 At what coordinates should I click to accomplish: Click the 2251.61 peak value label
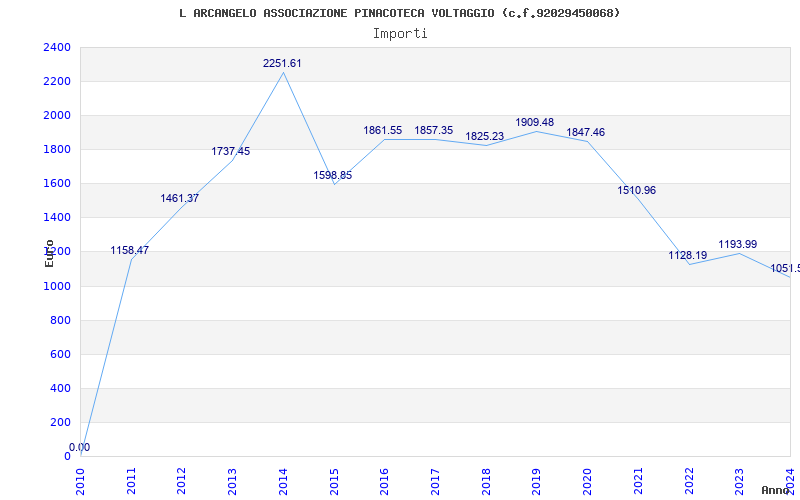click(282, 63)
